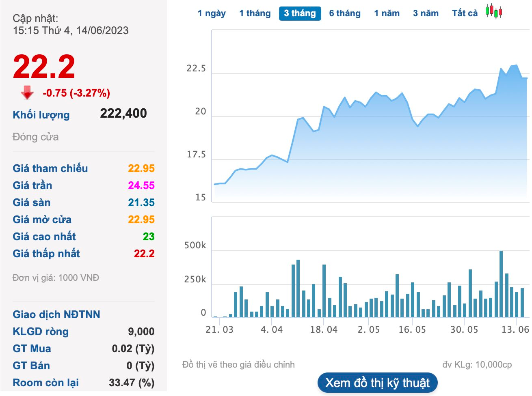
Task: Click the 'Giá tham chiếu' label
Action: coord(50,168)
